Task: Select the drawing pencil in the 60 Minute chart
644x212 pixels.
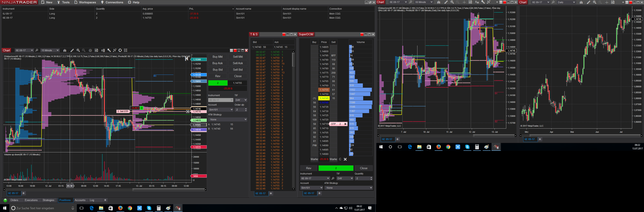Action: 446,2
